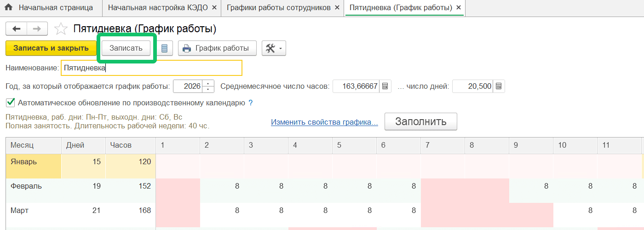Image resolution: width=644 pixels, height=230 pixels.
Task: Click the Записать и закрыть button
Action: coord(51,48)
